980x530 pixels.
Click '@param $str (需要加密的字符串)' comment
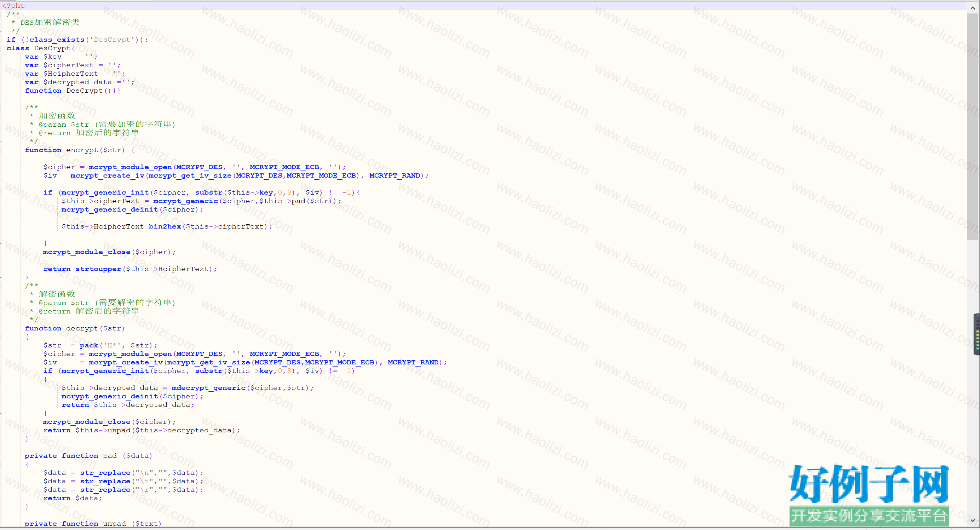coord(107,125)
